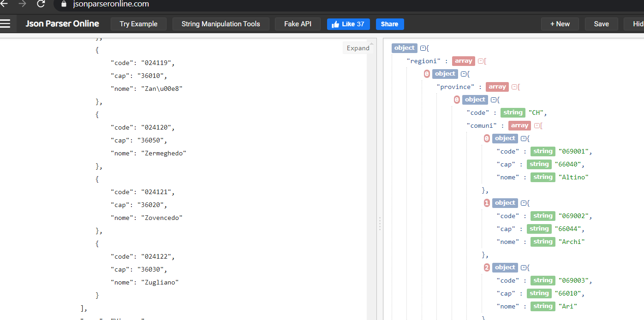644x320 pixels.
Task: Click Expand on the JSON editor
Action: pos(358,48)
